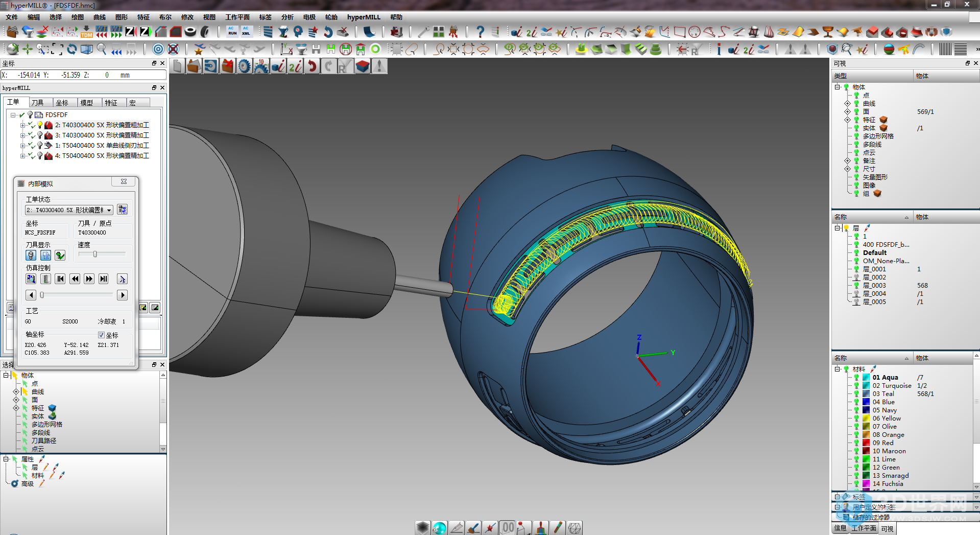Collapse the 材料 materials tree

pyautogui.click(x=838, y=369)
